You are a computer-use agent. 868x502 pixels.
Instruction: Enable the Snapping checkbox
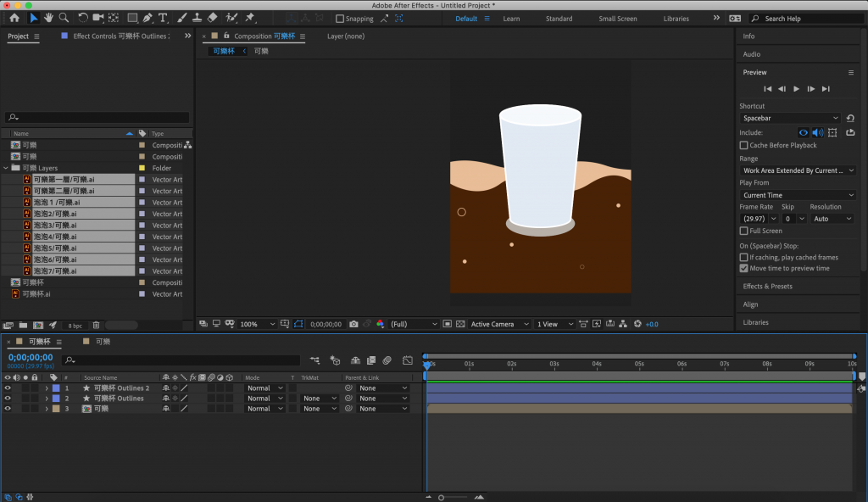(x=340, y=19)
